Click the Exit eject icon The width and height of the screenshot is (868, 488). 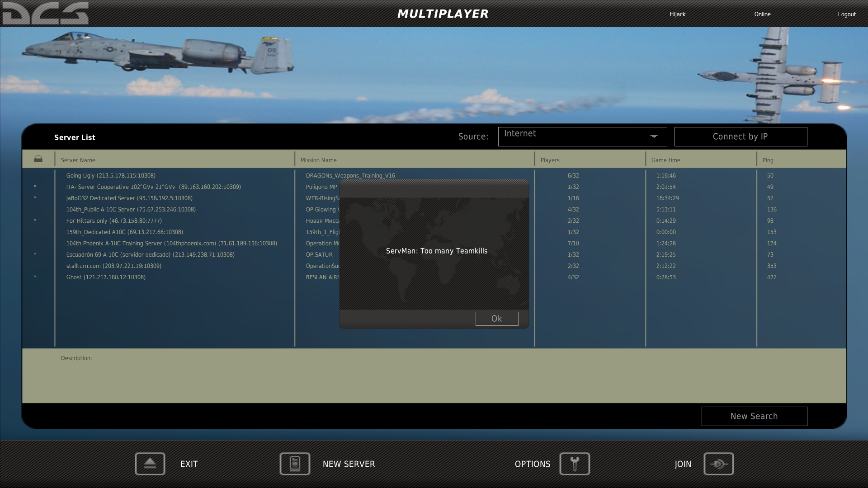click(150, 464)
